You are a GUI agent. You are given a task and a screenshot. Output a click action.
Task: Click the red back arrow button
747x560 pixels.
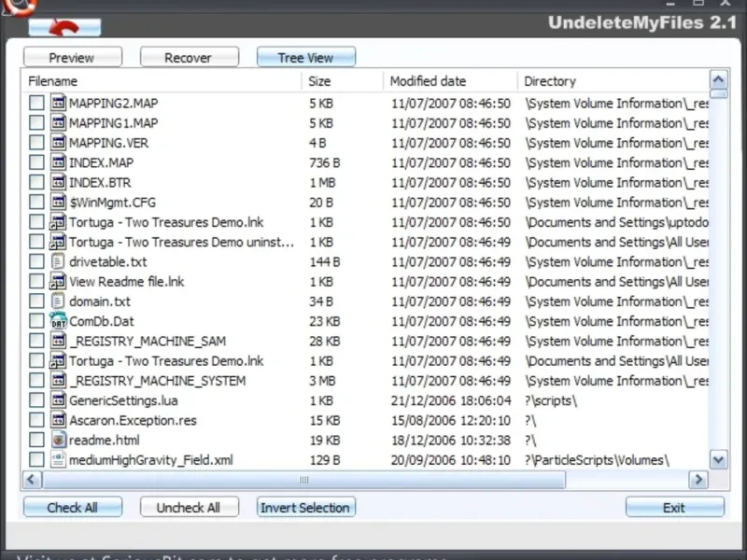[x=64, y=27]
